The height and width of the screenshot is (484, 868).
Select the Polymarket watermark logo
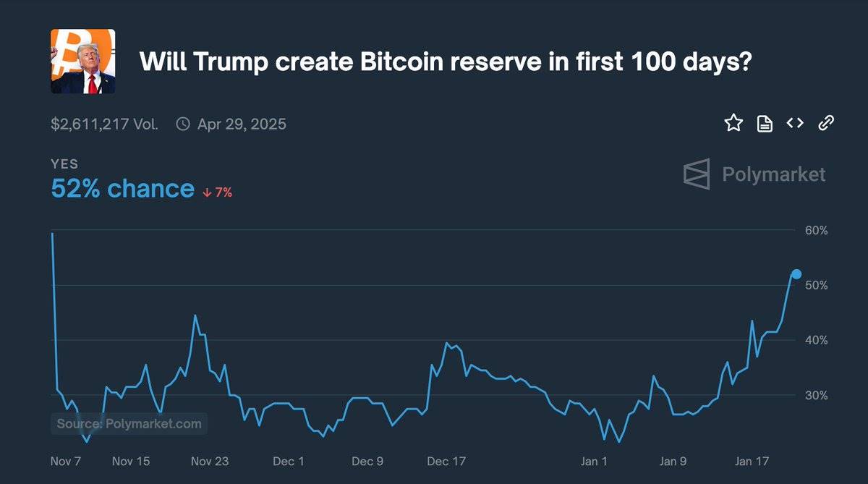coord(754,174)
